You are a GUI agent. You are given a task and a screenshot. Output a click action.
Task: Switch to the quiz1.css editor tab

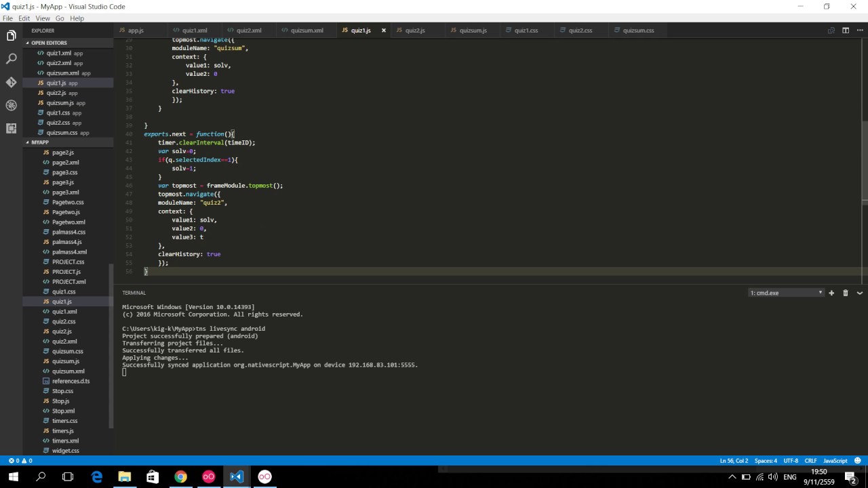(x=526, y=30)
